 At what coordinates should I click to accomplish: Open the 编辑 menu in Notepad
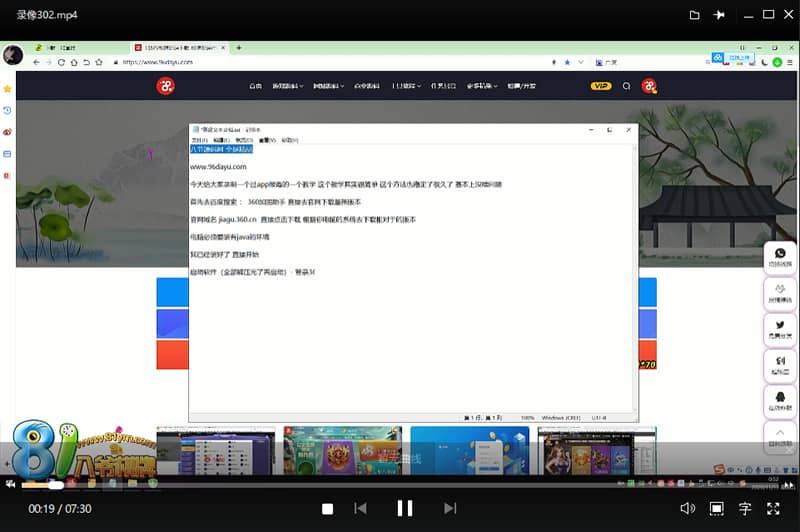pos(221,140)
